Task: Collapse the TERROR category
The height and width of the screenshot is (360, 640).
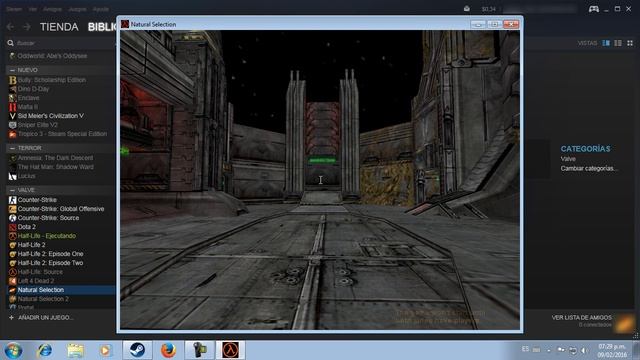Action: (x=12, y=148)
